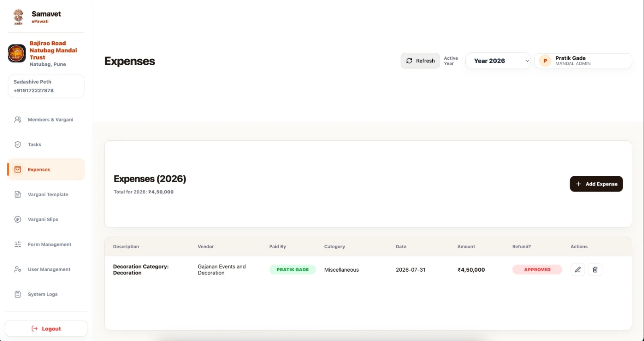Click the 'Expenses (2026)' section heading
The image size is (644, 341).
pyautogui.click(x=150, y=179)
